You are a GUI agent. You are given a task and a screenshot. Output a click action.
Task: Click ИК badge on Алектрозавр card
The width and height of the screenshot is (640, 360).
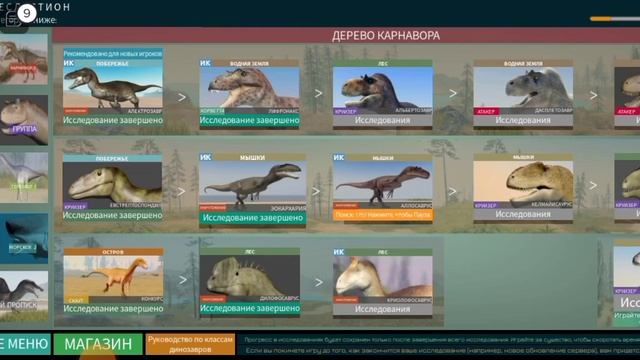pos(69,63)
